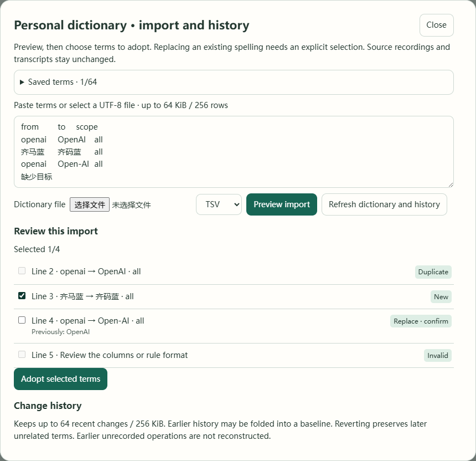Open the 选择文件 file chooser

[x=90, y=204]
